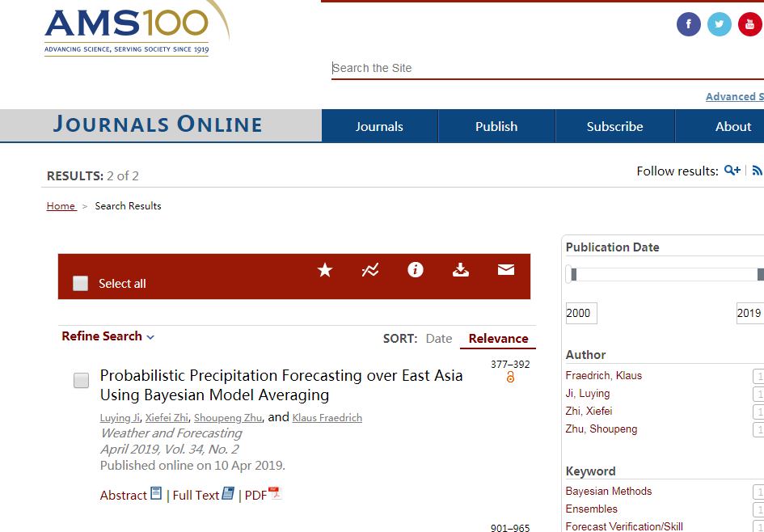This screenshot has width=764, height=532.
Task: Click the left publication date slider handle
Action: [572, 275]
